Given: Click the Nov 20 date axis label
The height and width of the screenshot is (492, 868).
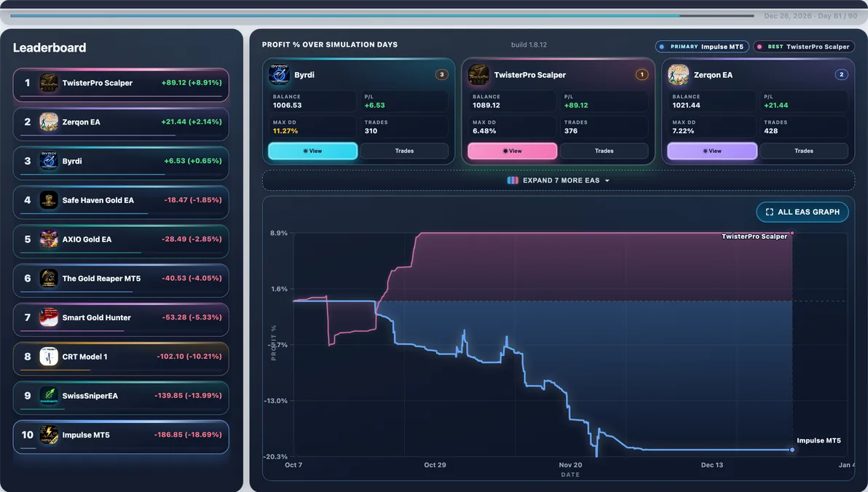Looking at the screenshot, I should [x=570, y=465].
